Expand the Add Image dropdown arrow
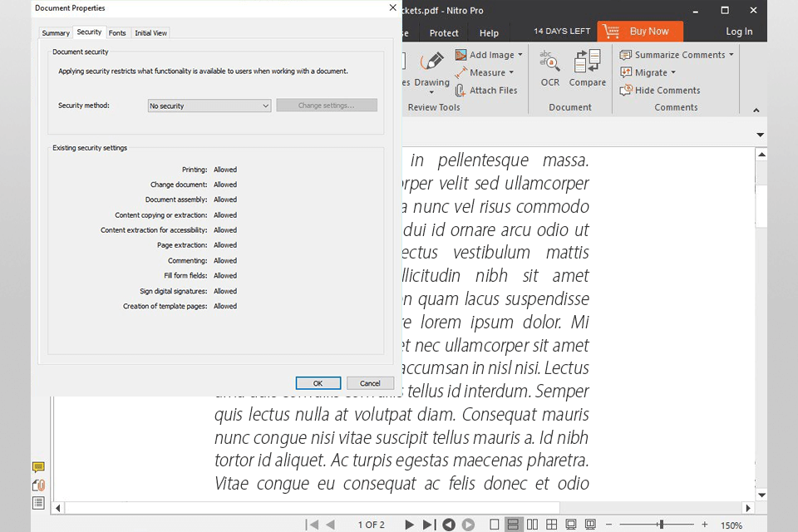The width and height of the screenshot is (798, 532). click(520, 55)
